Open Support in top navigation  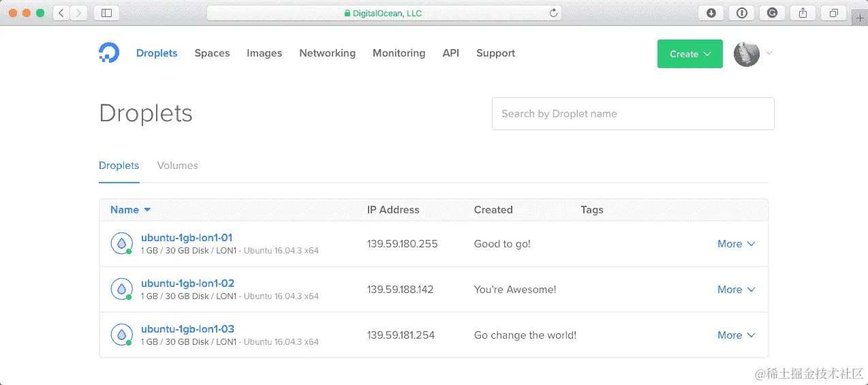point(495,53)
